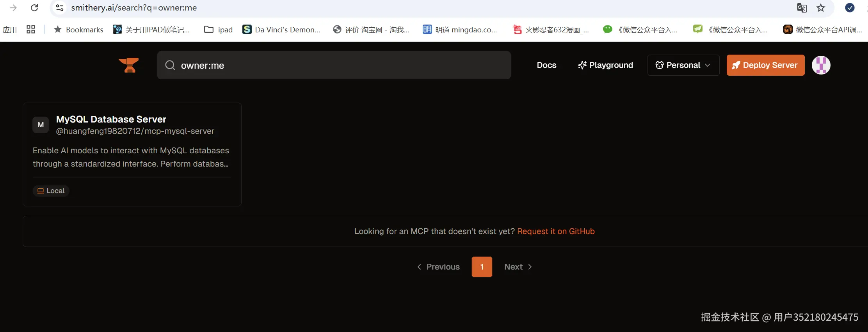868x332 pixels.
Task: Open the 明道 mingdao bookmark
Action: coord(460,30)
